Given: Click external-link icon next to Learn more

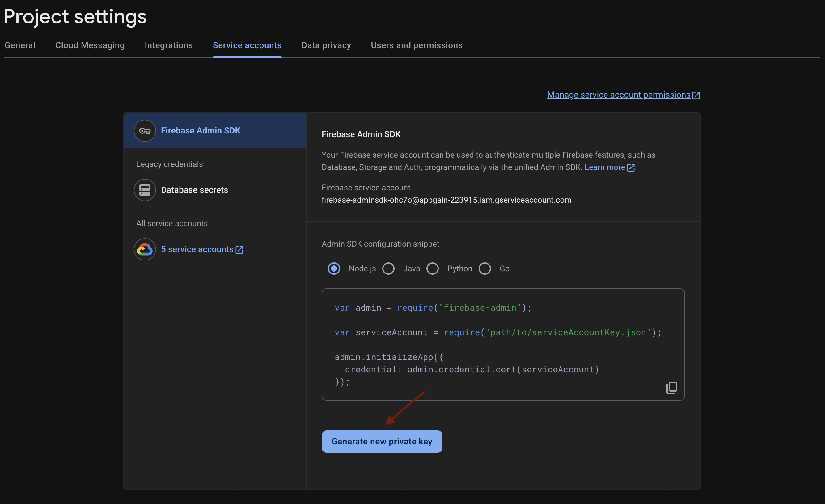Looking at the screenshot, I should 631,167.
